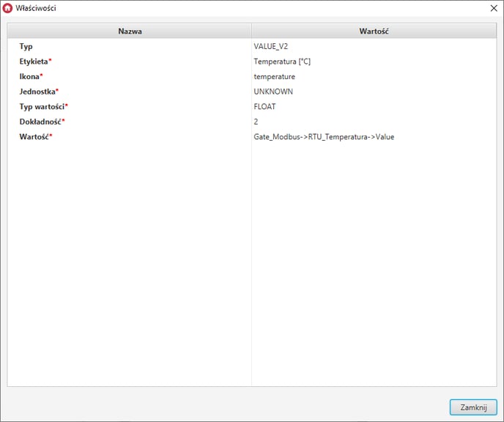Image resolution: width=504 pixels, height=422 pixels.
Task: Open the UNKNOWN unit value cell
Action: pos(374,92)
